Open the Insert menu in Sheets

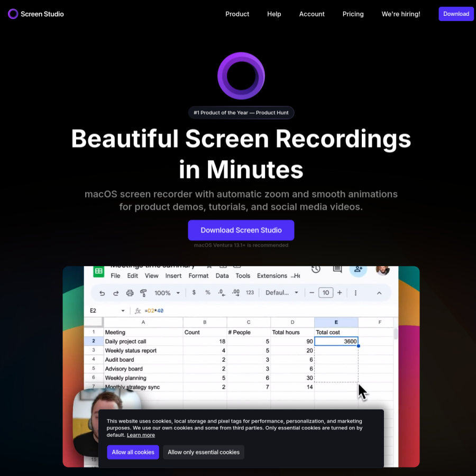[x=173, y=276]
